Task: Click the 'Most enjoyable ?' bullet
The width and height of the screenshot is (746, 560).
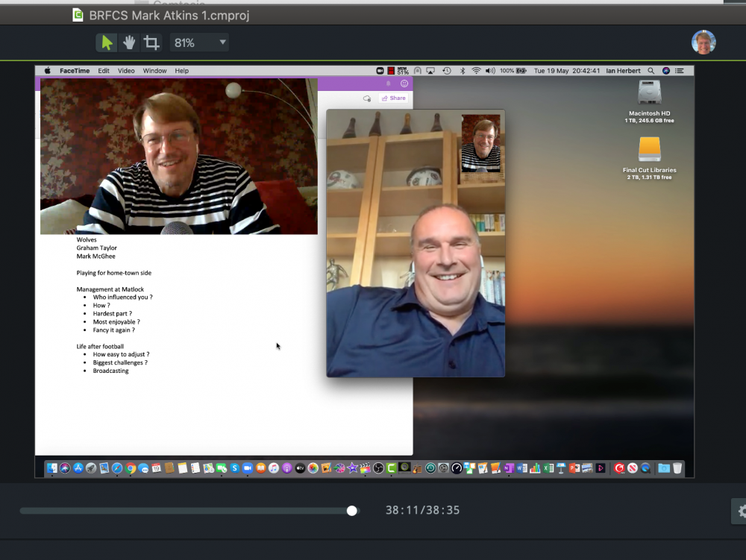Action: [116, 322]
